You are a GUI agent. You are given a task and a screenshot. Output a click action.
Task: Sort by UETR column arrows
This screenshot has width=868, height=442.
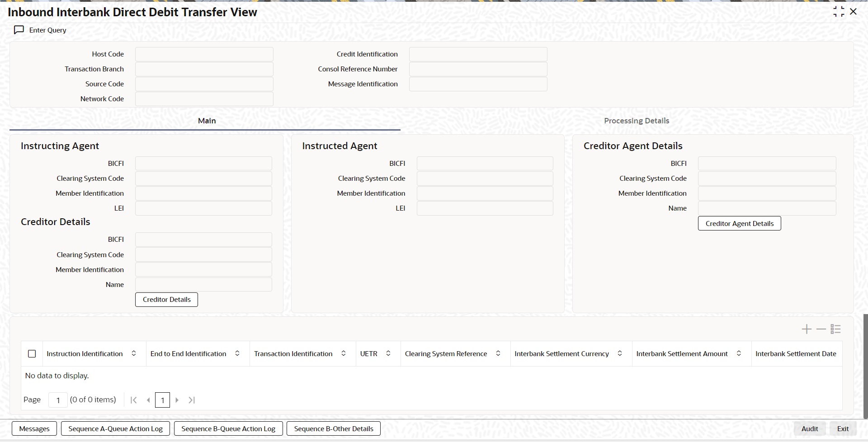coord(388,353)
